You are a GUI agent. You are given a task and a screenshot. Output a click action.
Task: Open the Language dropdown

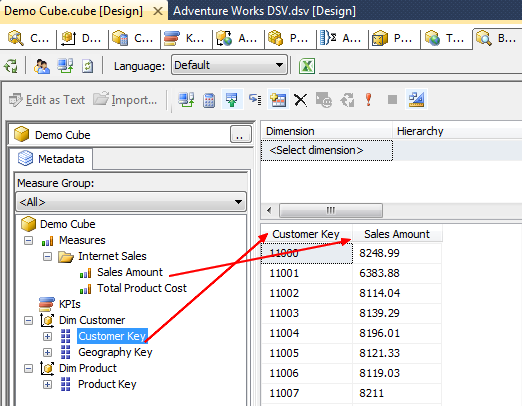[229, 65]
